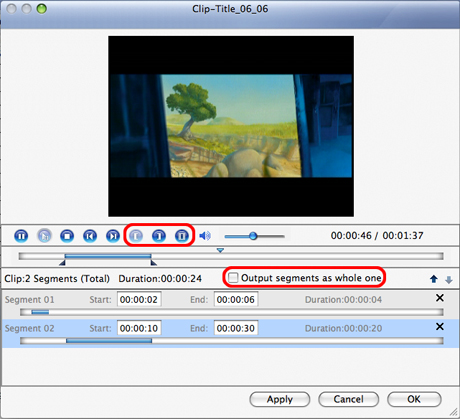Delete Segment 01 with its X
Screen dimensions: 460x419
tap(440, 298)
